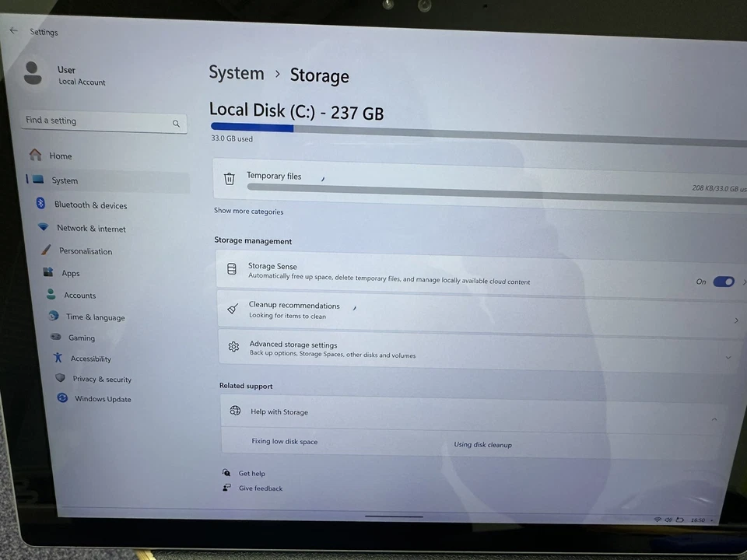Screen dimensions: 747x560
Task: Expand Advanced storage settings
Action: coord(728,357)
